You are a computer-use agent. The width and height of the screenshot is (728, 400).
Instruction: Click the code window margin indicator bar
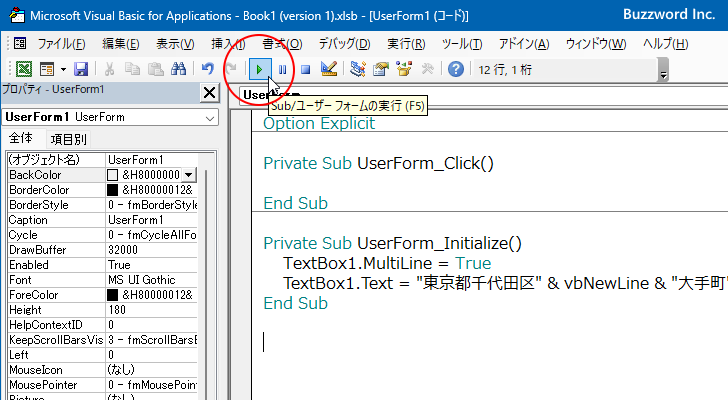coord(241,255)
